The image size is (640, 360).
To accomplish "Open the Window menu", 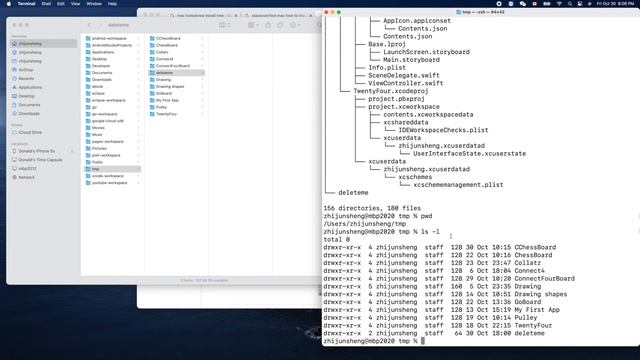I will [94, 4].
